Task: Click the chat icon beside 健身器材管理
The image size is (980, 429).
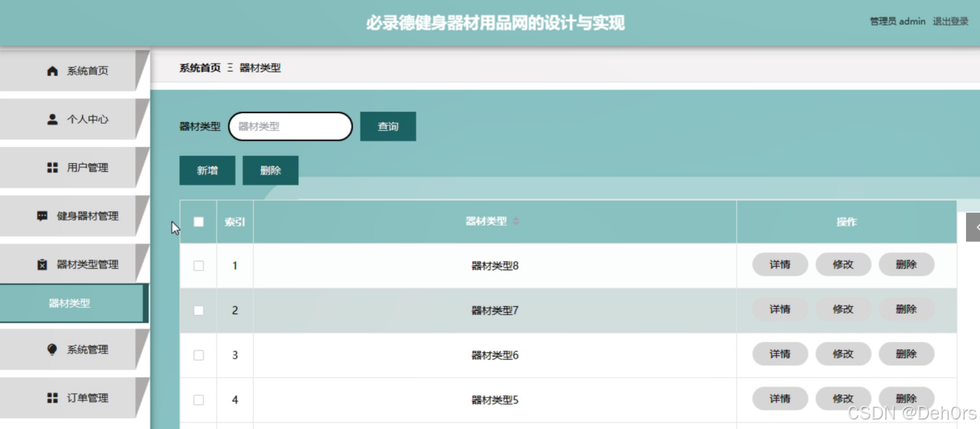Action: [x=42, y=216]
